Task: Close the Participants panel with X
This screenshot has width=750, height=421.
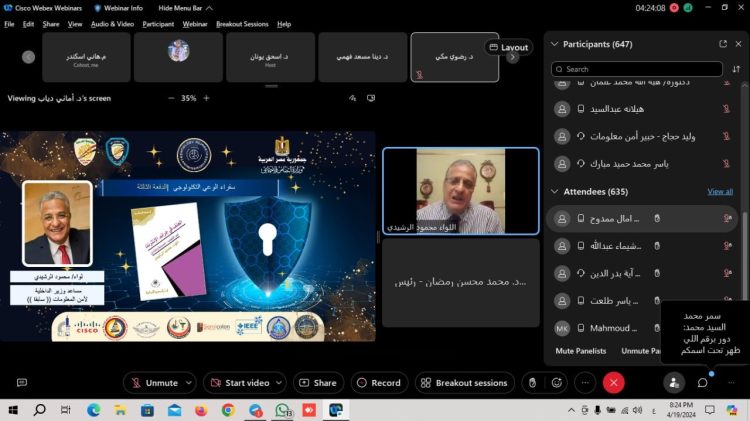Action: pos(738,44)
